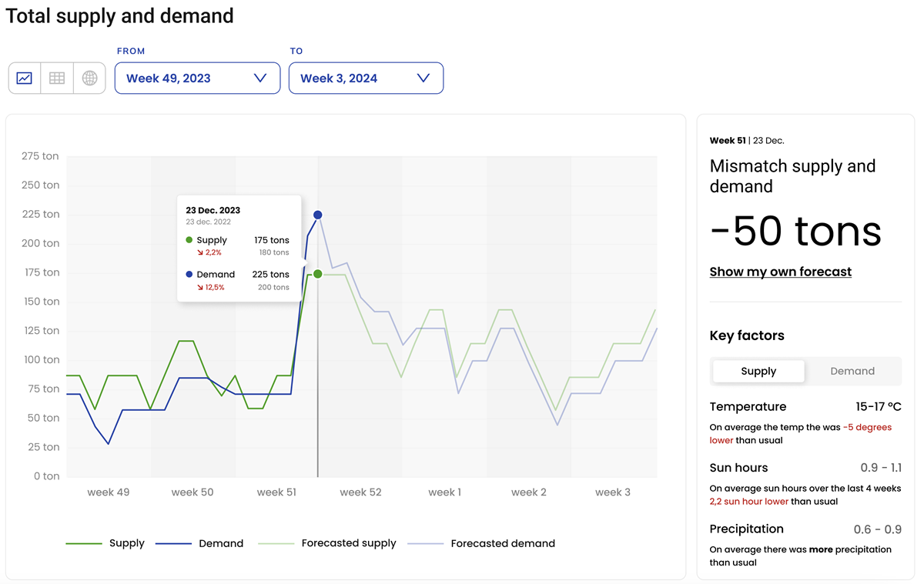Viewport: 924px width, 584px height.
Task: Expand the chevron on the TO selector
Action: [423, 78]
